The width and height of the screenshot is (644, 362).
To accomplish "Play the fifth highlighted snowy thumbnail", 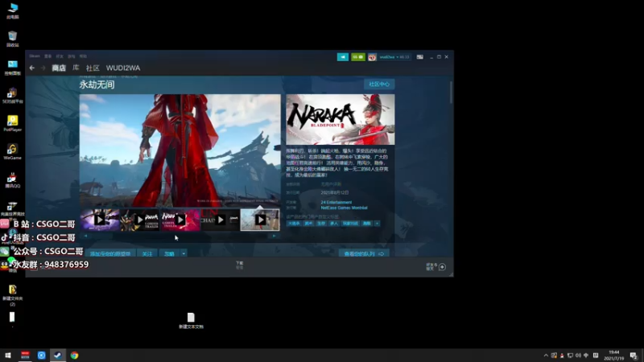I will pos(260,220).
